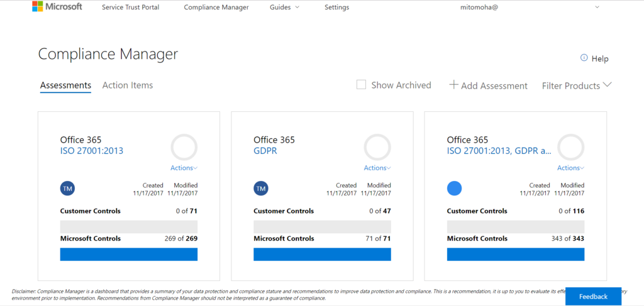Open Settings in top navigation
The width and height of the screenshot is (644, 306).
click(x=337, y=8)
